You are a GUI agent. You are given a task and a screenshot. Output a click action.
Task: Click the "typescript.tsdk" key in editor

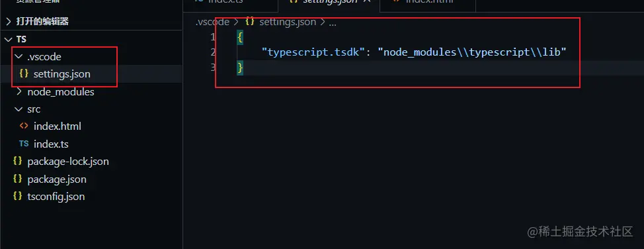pos(313,52)
